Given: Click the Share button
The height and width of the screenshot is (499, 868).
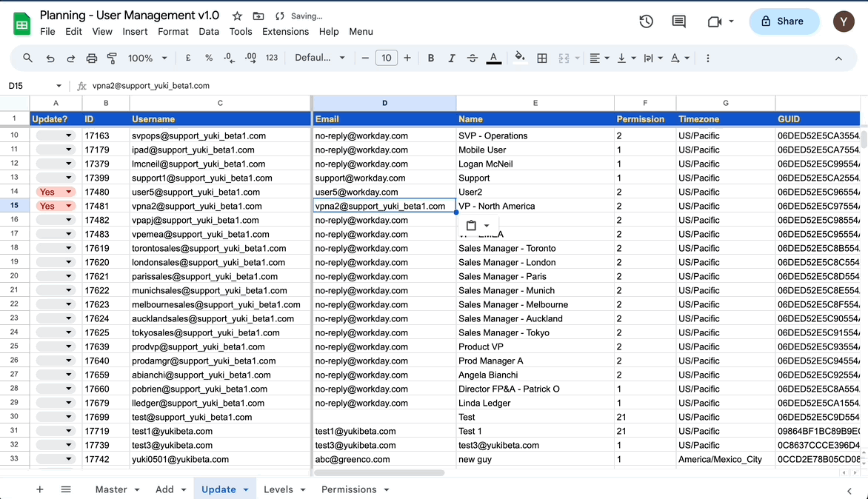Looking at the screenshot, I should [784, 21].
